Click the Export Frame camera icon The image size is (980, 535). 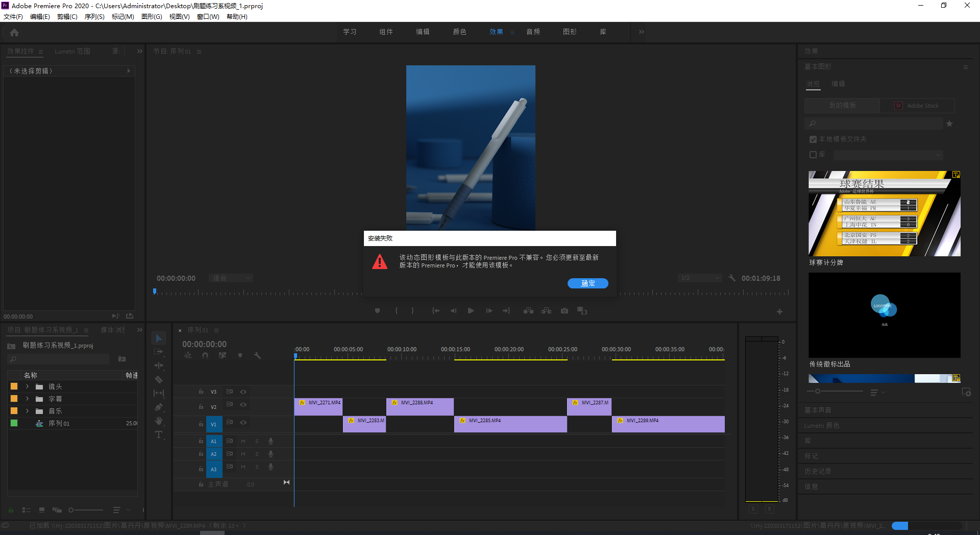(564, 311)
